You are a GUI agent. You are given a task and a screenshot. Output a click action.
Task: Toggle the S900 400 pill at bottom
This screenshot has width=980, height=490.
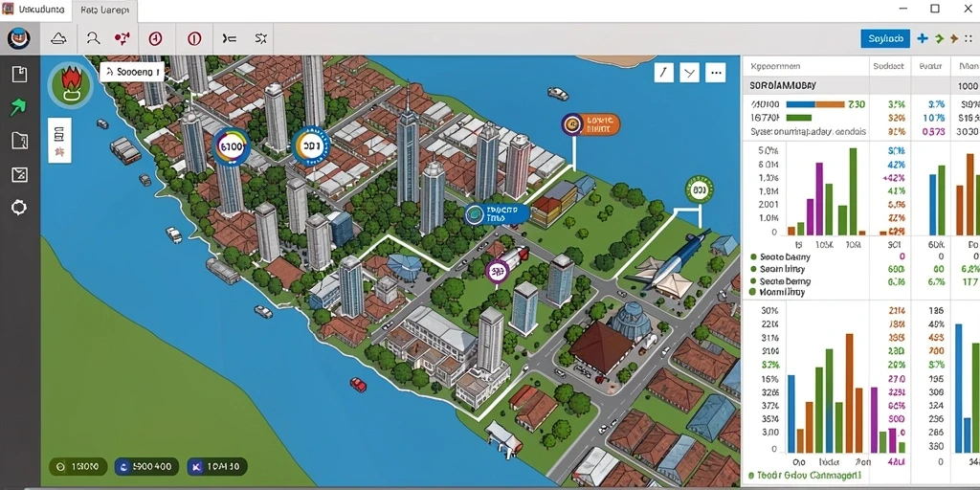click(x=145, y=466)
